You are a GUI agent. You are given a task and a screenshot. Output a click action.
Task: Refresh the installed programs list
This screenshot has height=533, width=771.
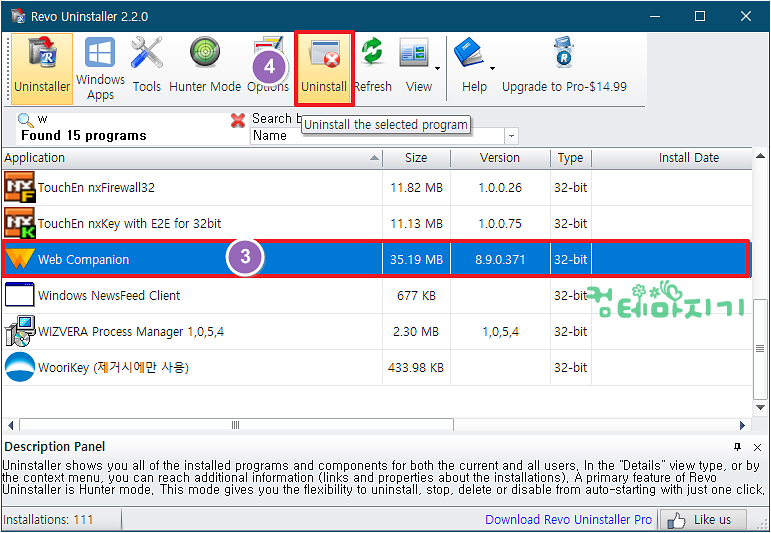(x=373, y=65)
